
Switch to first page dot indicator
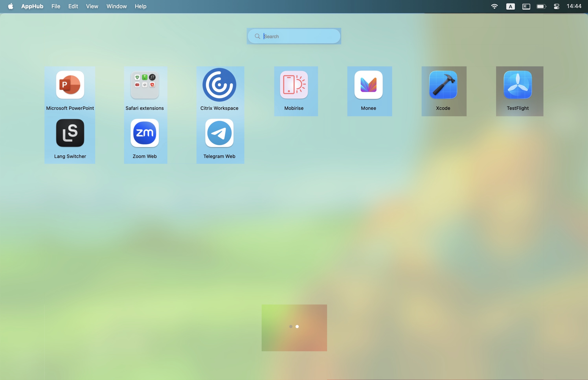291,326
